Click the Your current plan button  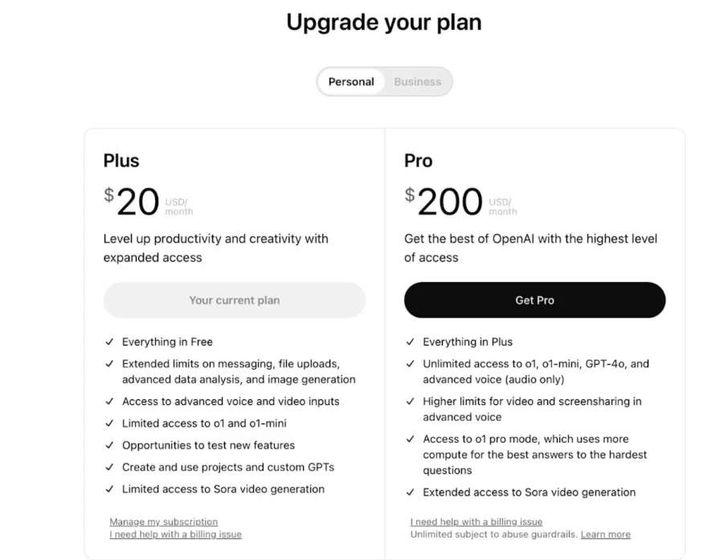235,300
